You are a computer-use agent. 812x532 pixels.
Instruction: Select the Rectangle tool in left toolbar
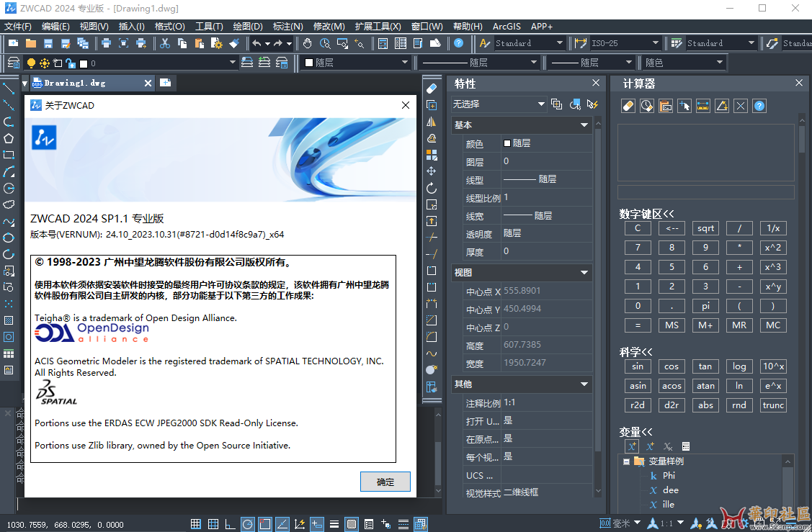[x=9, y=155]
